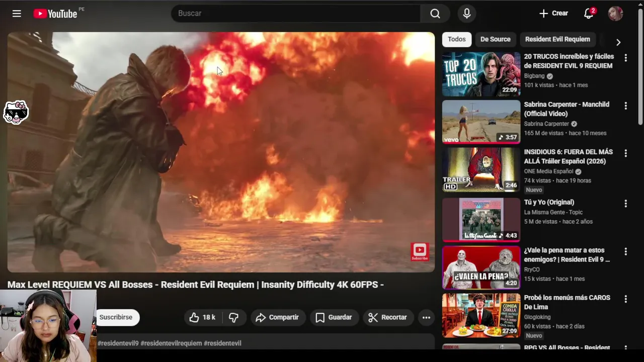Click channel name RryCO
This screenshot has width=644, height=362.
(532, 269)
